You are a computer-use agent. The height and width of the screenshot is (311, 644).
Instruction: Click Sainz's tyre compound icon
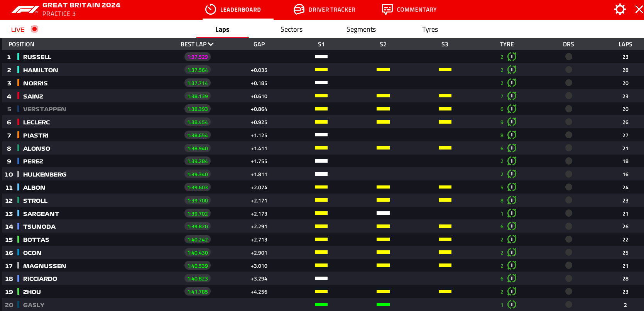pos(512,96)
